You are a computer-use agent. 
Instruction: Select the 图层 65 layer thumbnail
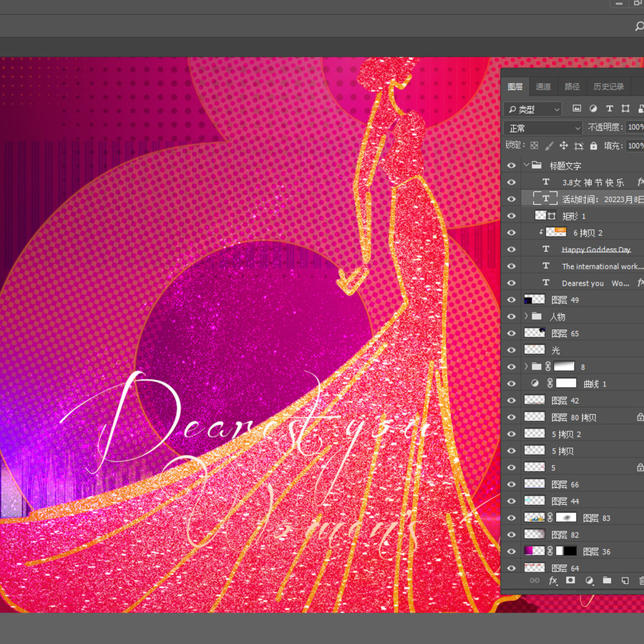(535, 333)
